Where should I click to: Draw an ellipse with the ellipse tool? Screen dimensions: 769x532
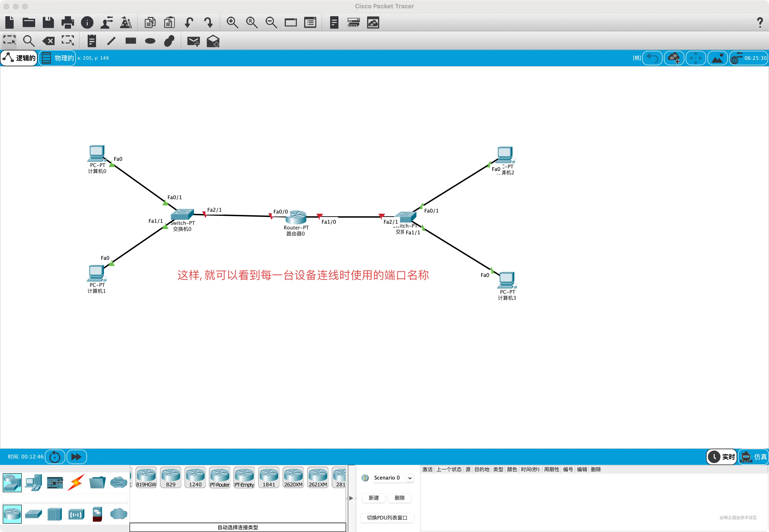click(x=150, y=41)
